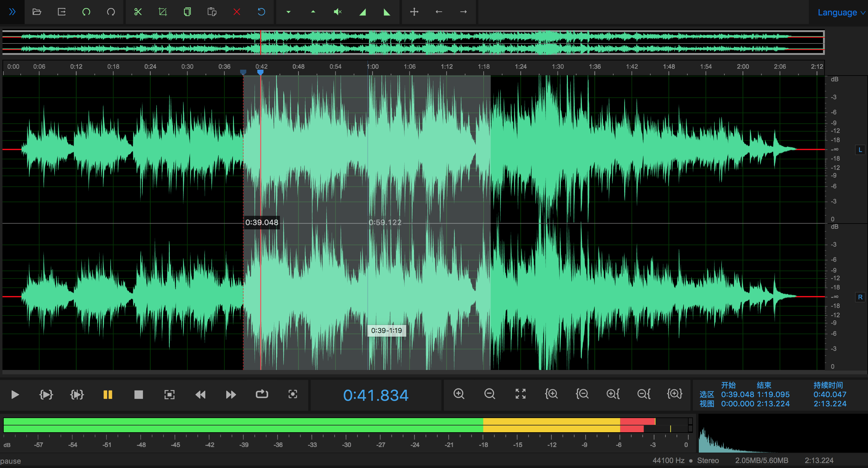Image resolution: width=868 pixels, height=468 pixels.
Task: Apply the fade in ramp icon
Action: pyautogui.click(x=362, y=12)
